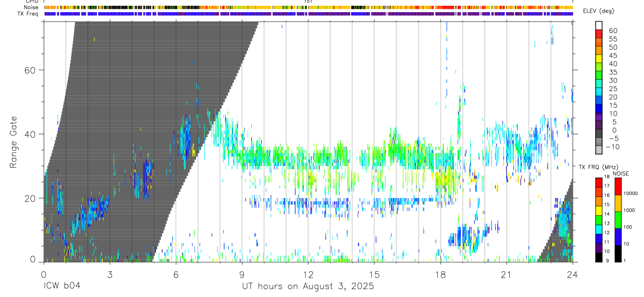Viewport: 644px width, 297px height.
Task: Click the 'Range Gate' y-axis label
Action: click(x=14, y=142)
